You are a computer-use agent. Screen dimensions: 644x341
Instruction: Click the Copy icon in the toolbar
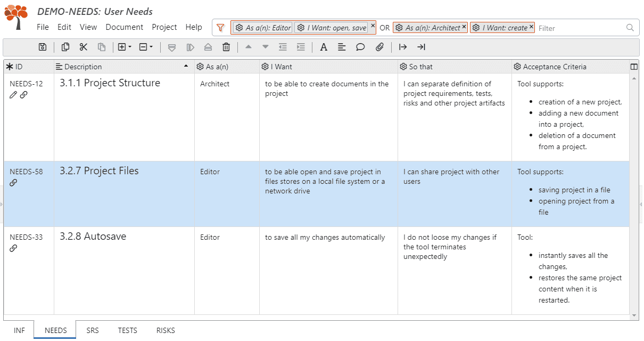click(x=65, y=47)
